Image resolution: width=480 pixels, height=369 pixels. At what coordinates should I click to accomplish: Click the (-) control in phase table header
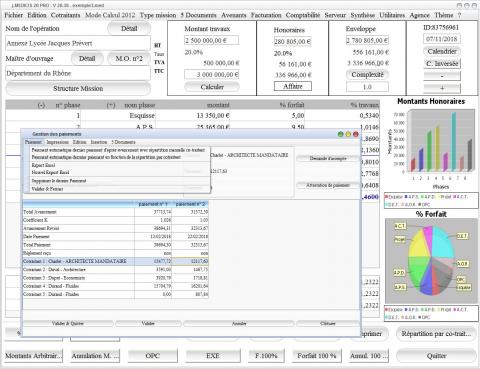pyautogui.click(x=41, y=105)
